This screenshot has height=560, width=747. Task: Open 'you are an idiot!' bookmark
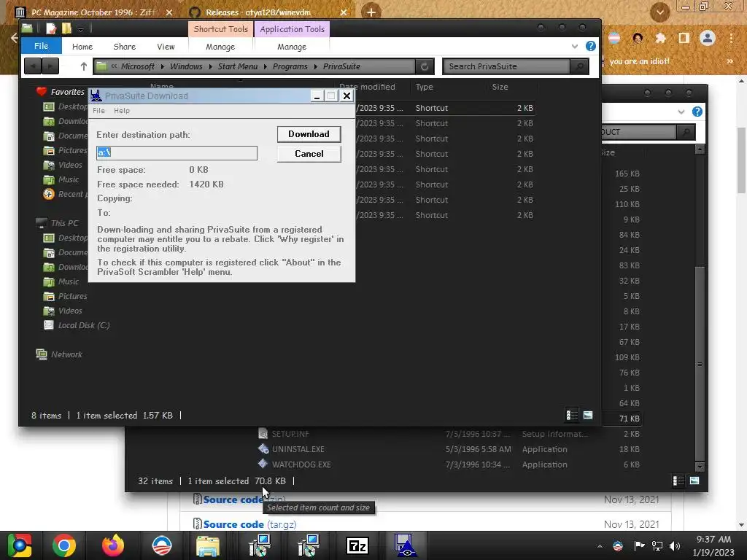click(639, 61)
